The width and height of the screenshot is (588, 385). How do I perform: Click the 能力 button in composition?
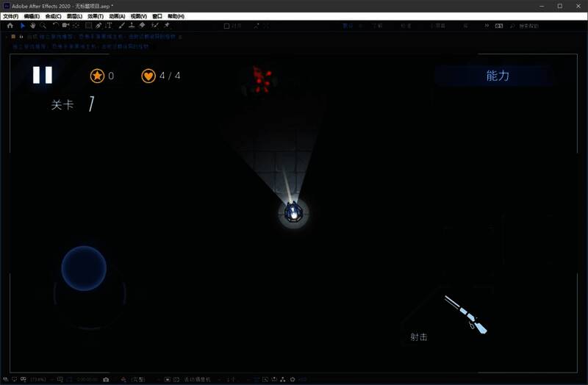pos(498,76)
